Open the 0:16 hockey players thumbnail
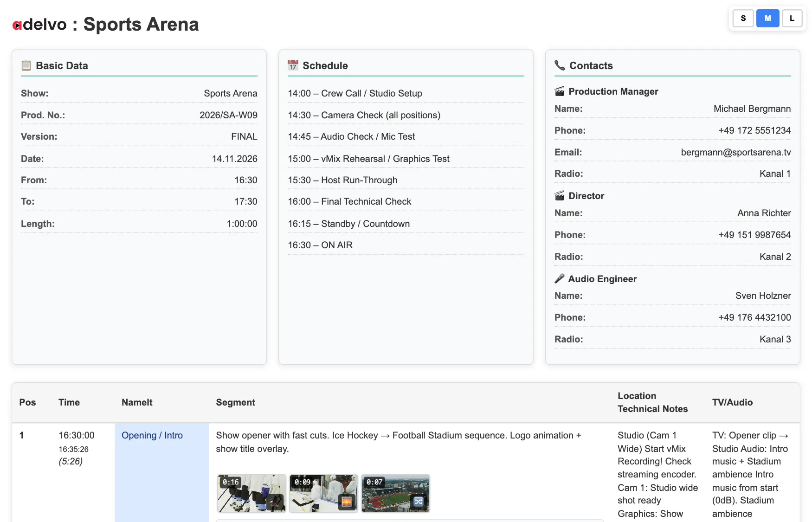 [251, 493]
